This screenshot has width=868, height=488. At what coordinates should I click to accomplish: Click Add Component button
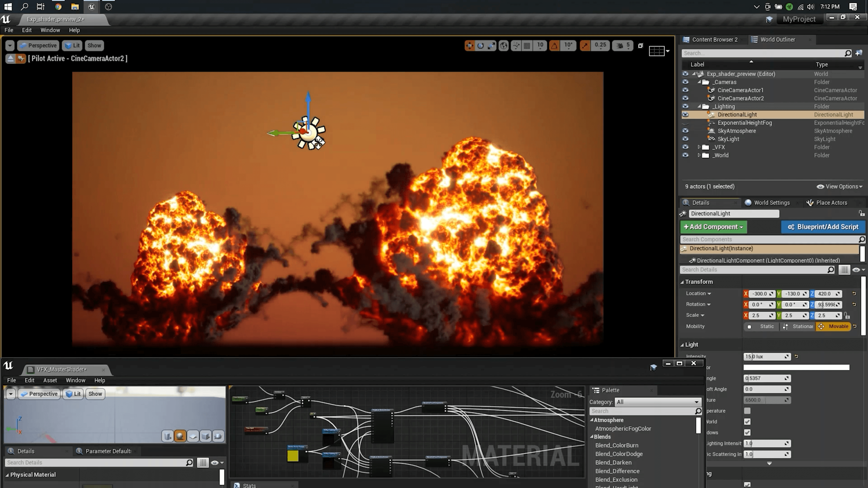(713, 227)
